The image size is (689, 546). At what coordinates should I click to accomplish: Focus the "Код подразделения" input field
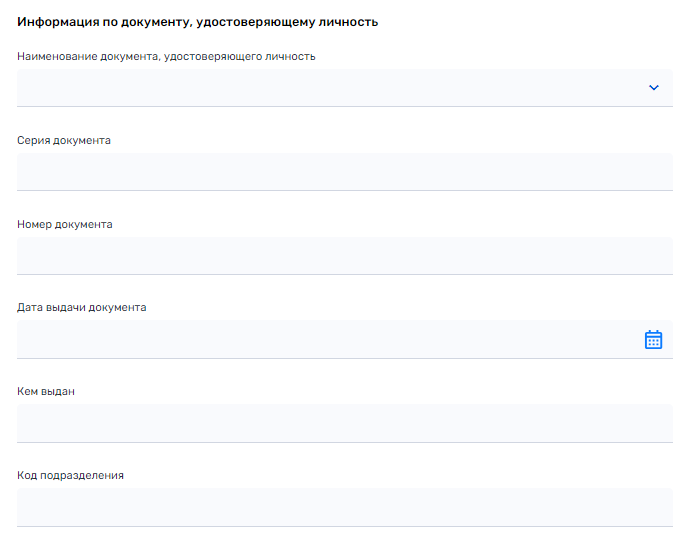click(x=345, y=507)
